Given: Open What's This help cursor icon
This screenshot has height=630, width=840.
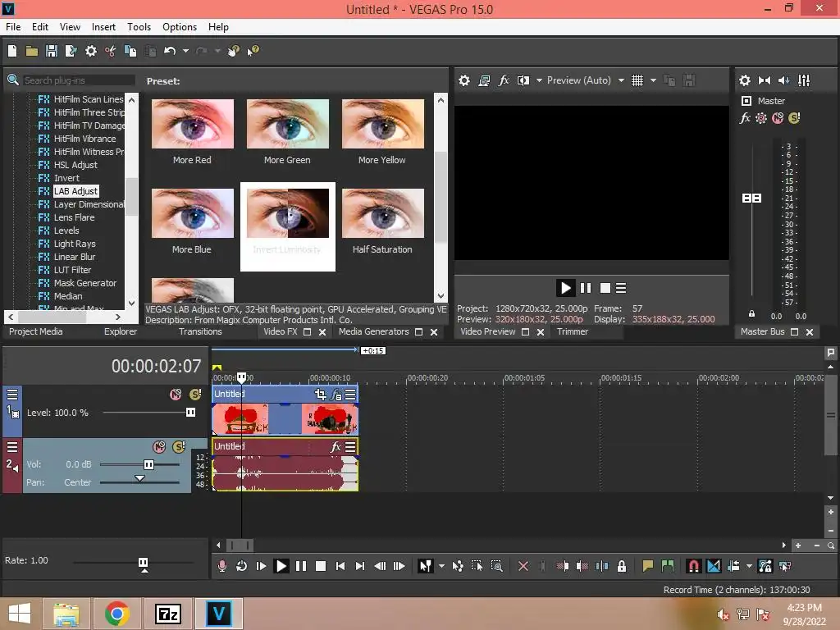Looking at the screenshot, I should [253, 51].
